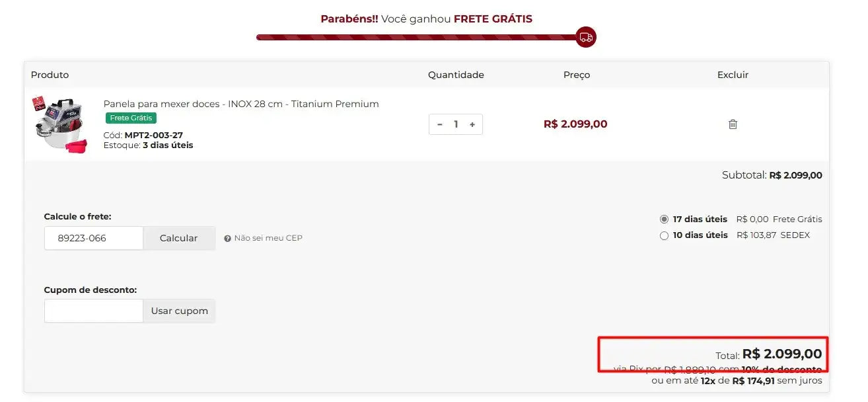The width and height of the screenshot is (868, 402).
Task: Click the discount coupon input field
Action: pyautogui.click(x=94, y=311)
